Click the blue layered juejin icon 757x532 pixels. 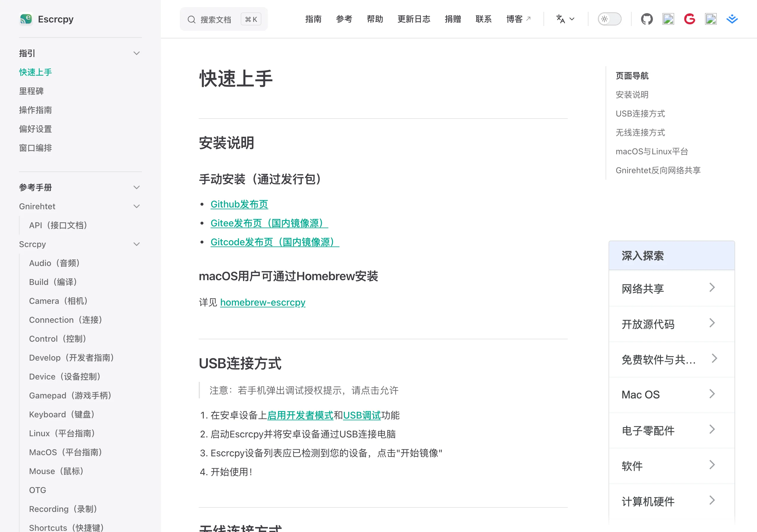(x=732, y=19)
